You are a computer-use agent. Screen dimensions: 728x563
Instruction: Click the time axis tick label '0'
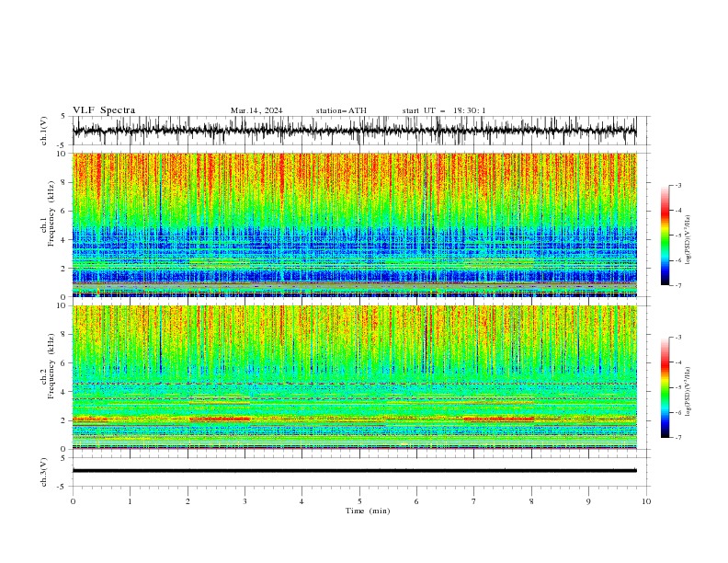pos(73,501)
